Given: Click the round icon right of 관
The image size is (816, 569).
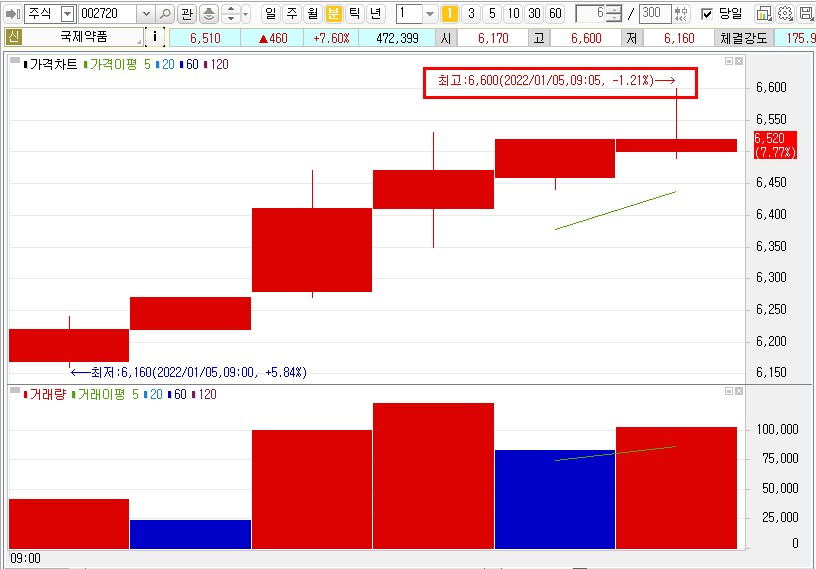Looking at the screenshot, I should 209,14.
